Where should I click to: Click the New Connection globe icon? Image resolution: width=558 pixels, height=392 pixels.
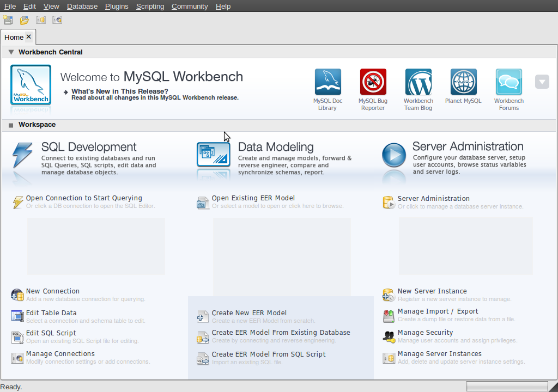pyautogui.click(x=17, y=295)
